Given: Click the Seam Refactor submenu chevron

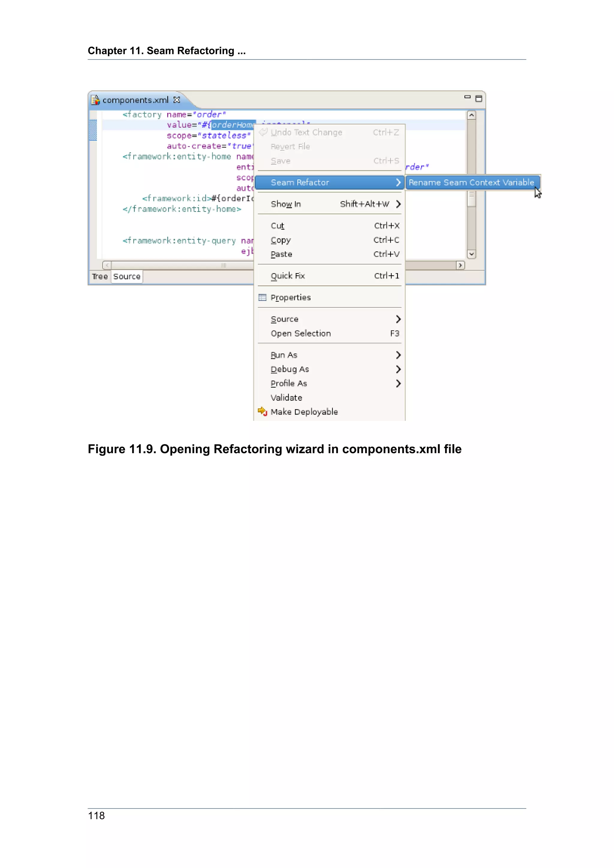Looking at the screenshot, I should (x=398, y=183).
